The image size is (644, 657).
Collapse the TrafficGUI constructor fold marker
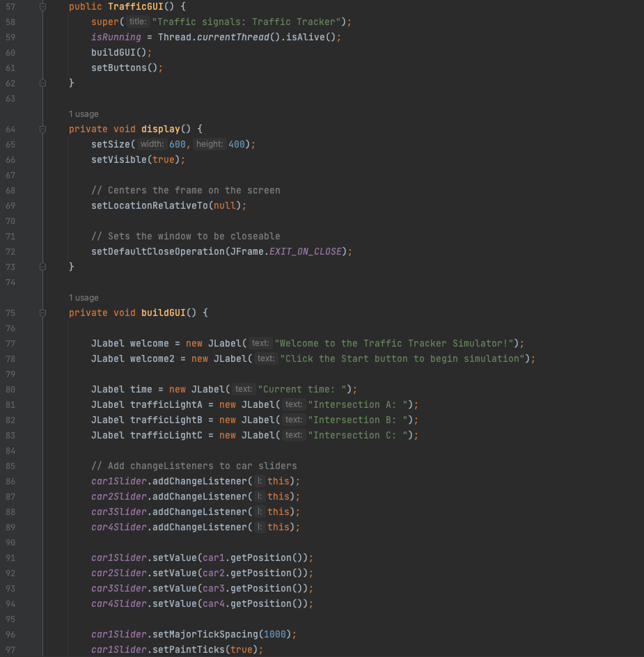point(42,6)
